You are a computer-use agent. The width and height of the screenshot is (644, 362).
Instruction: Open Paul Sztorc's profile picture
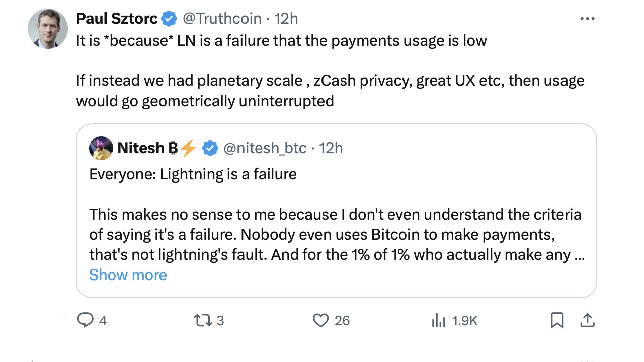click(48, 29)
